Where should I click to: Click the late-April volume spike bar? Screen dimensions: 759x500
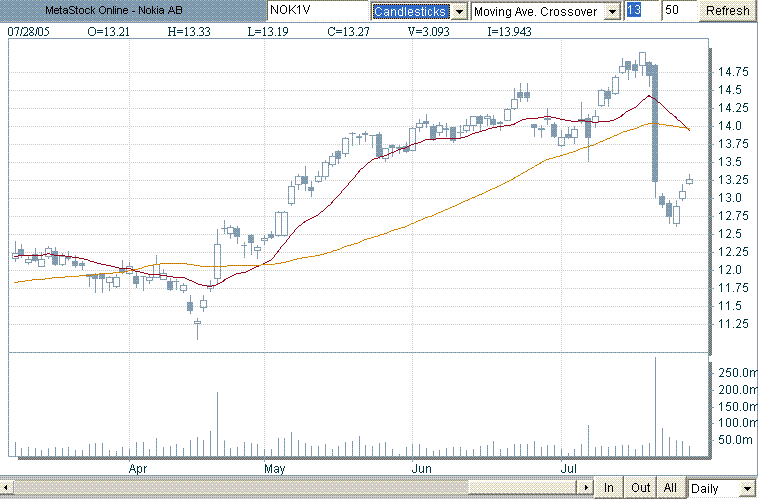tap(217, 424)
